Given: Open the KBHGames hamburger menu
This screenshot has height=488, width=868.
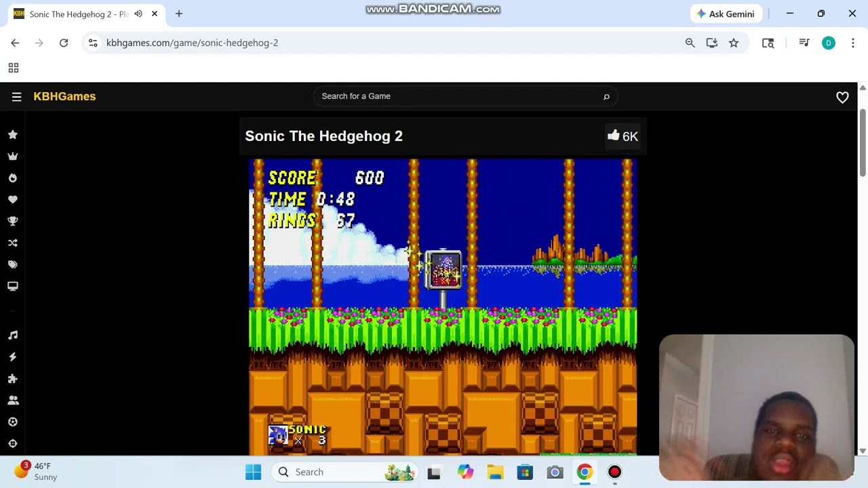Looking at the screenshot, I should point(16,97).
